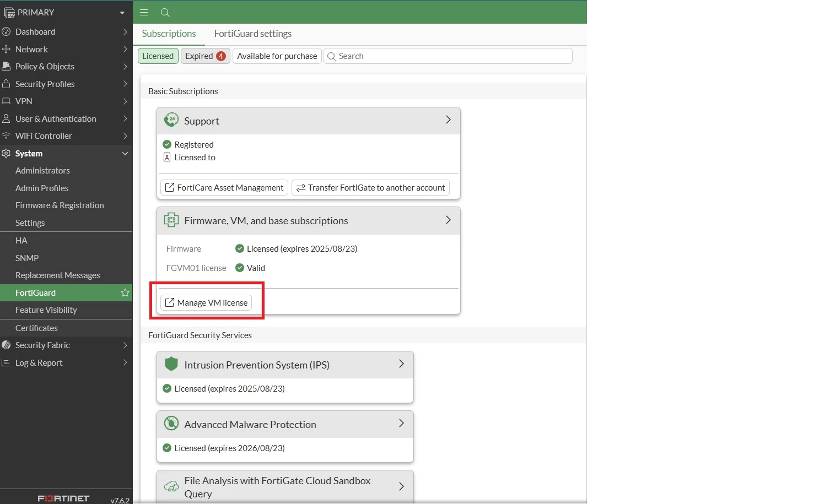Click the IPS shield icon

[171, 364]
